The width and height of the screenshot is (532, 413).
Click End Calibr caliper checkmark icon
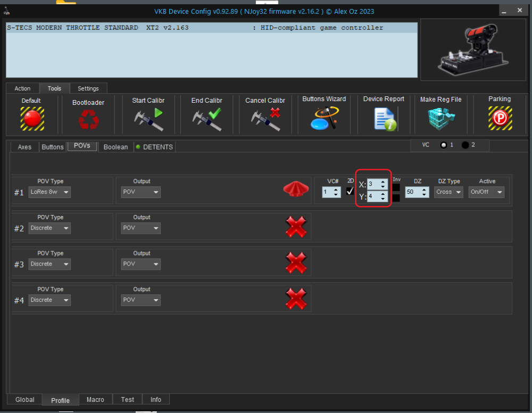(x=206, y=119)
